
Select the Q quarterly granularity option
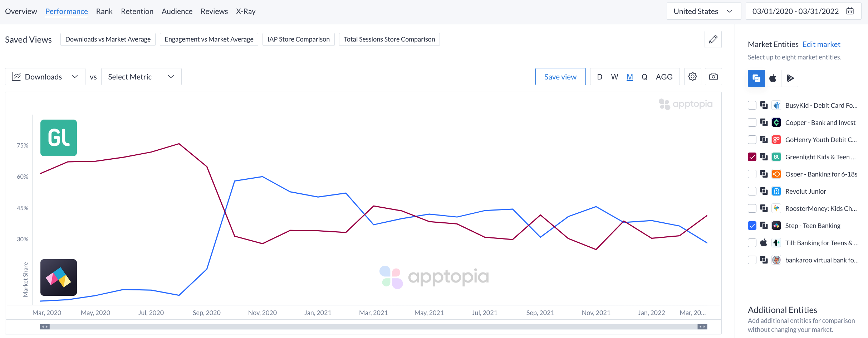(x=644, y=76)
